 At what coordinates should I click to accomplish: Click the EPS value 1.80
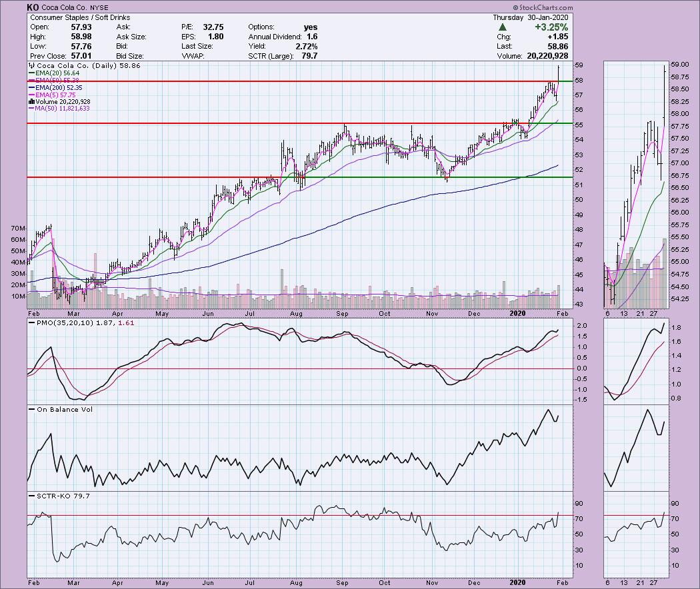216,37
